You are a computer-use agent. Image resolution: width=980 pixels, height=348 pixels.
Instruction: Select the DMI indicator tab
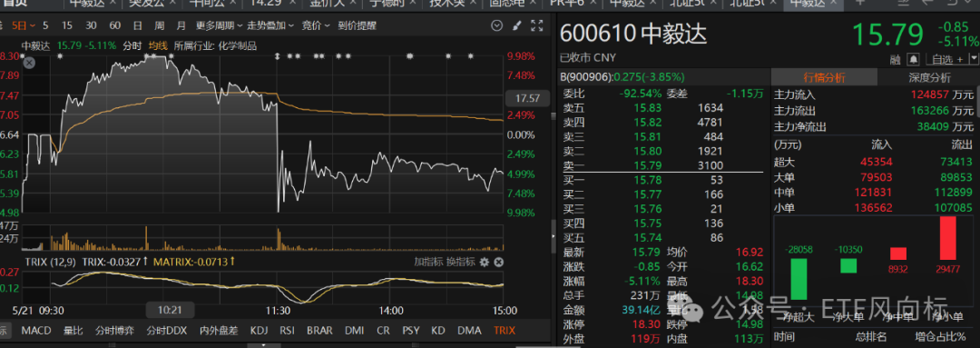(354, 331)
